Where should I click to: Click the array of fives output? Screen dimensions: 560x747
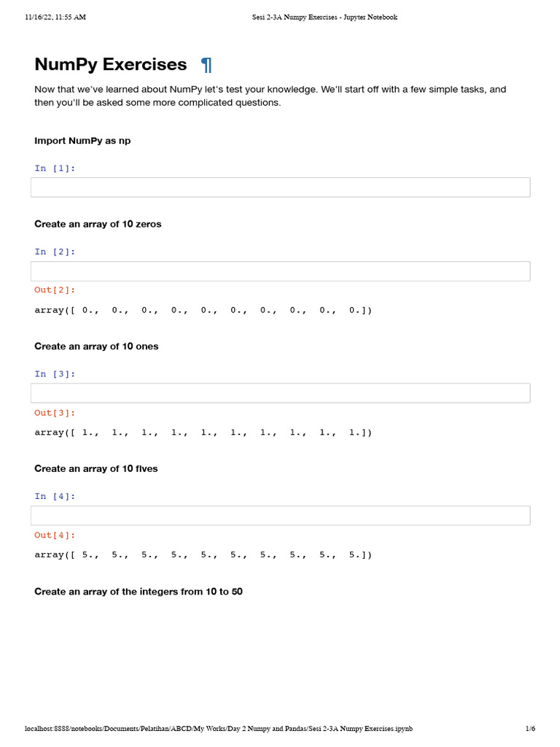(203, 555)
